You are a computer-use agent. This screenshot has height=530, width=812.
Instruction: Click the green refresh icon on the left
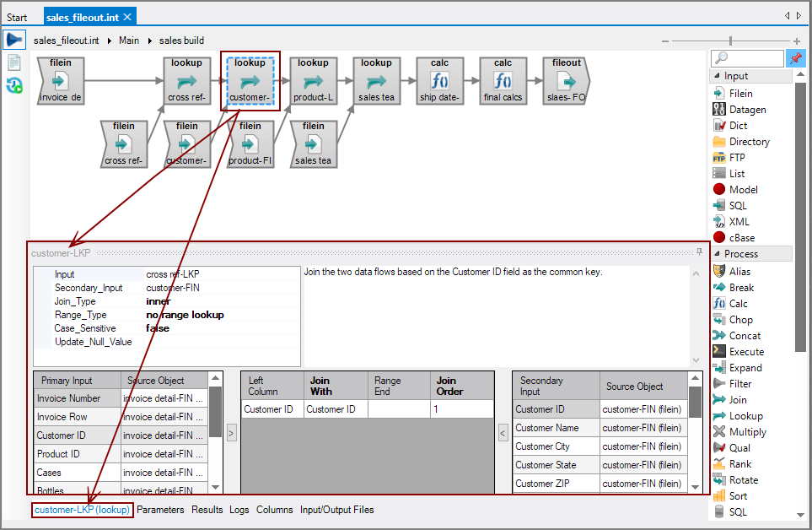(13, 85)
